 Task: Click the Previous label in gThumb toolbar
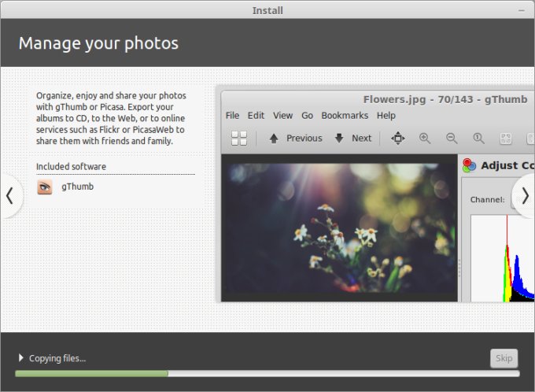[304, 139]
